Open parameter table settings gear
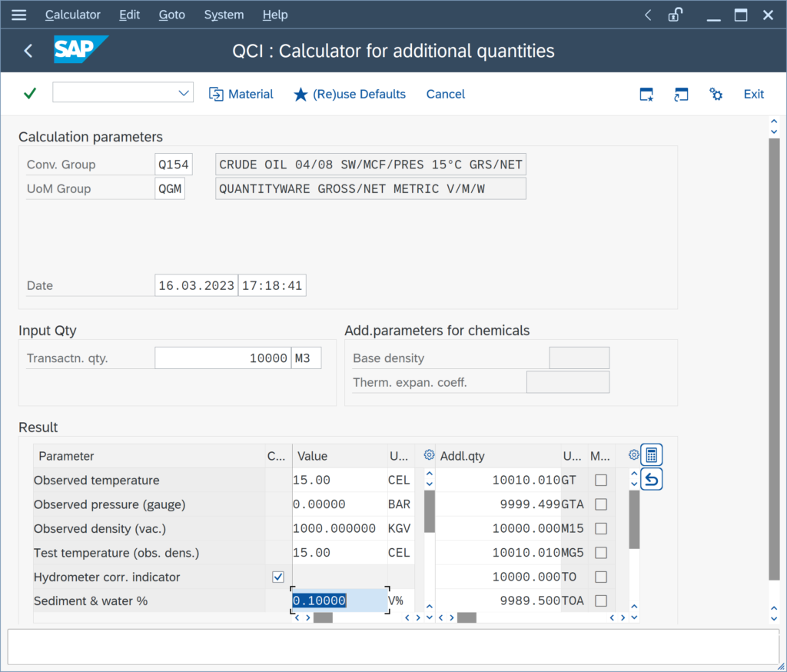The width and height of the screenshot is (787, 672). click(x=429, y=455)
